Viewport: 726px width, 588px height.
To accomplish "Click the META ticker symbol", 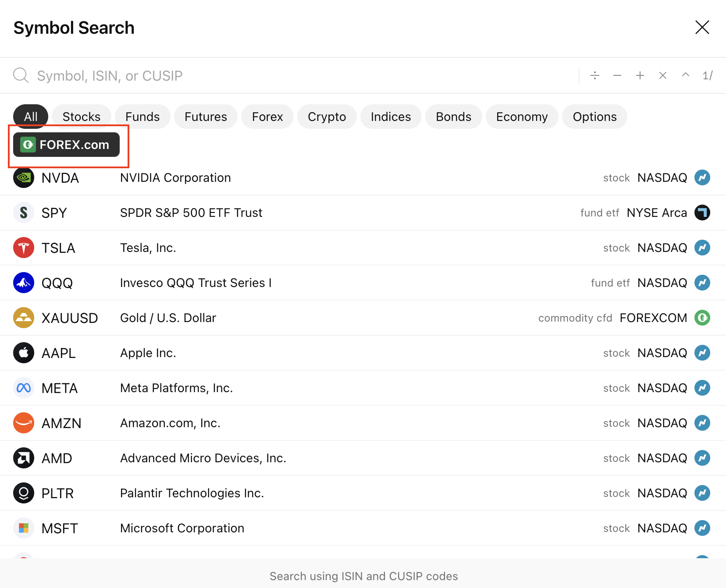I will coord(60,388).
